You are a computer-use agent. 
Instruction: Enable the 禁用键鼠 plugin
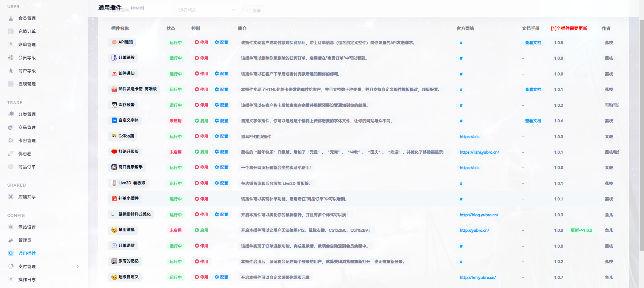coord(201,230)
